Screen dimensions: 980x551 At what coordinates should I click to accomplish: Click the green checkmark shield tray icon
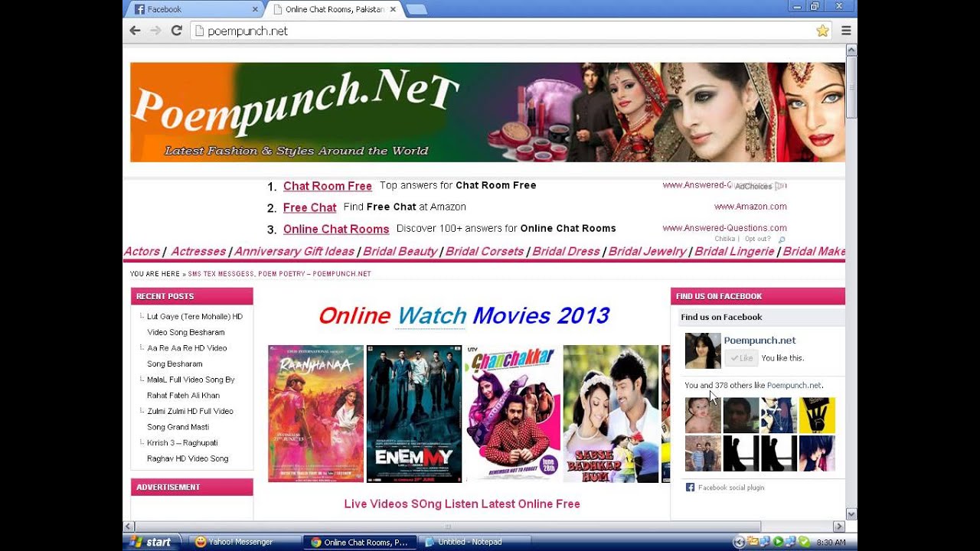[x=804, y=542]
